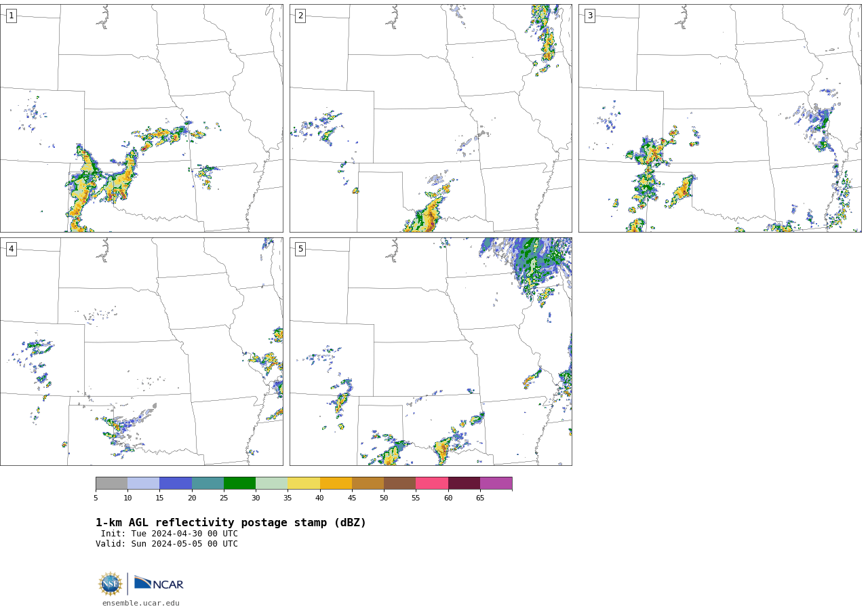The height and width of the screenshot is (611, 868).
Task: Click the panel number label 2
Action: (x=300, y=16)
